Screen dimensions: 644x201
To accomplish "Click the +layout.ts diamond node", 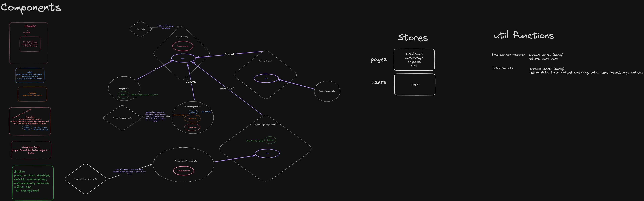I will point(140,29).
